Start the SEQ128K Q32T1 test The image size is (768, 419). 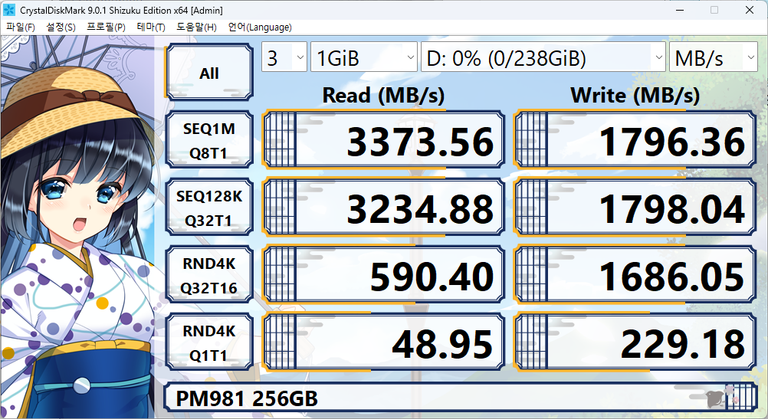click(x=209, y=208)
